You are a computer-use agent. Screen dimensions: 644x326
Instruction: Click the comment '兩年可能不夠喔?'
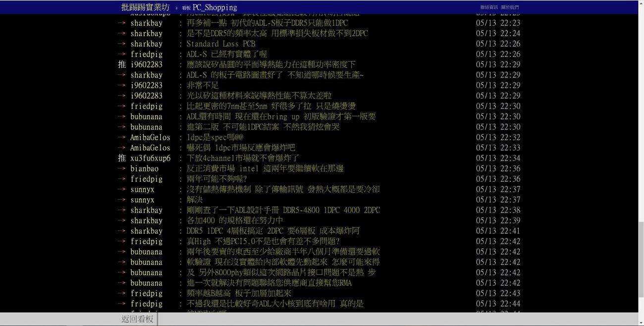(x=216, y=179)
